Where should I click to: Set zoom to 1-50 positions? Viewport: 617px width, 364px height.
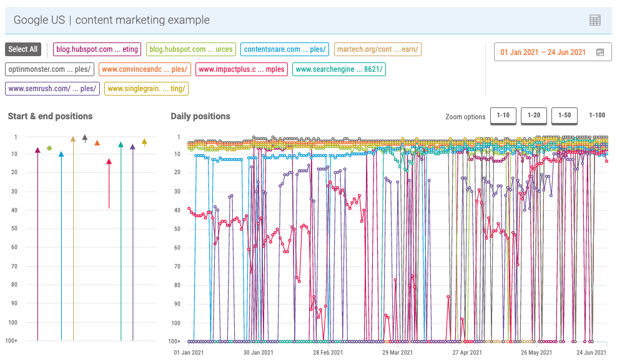pos(565,116)
